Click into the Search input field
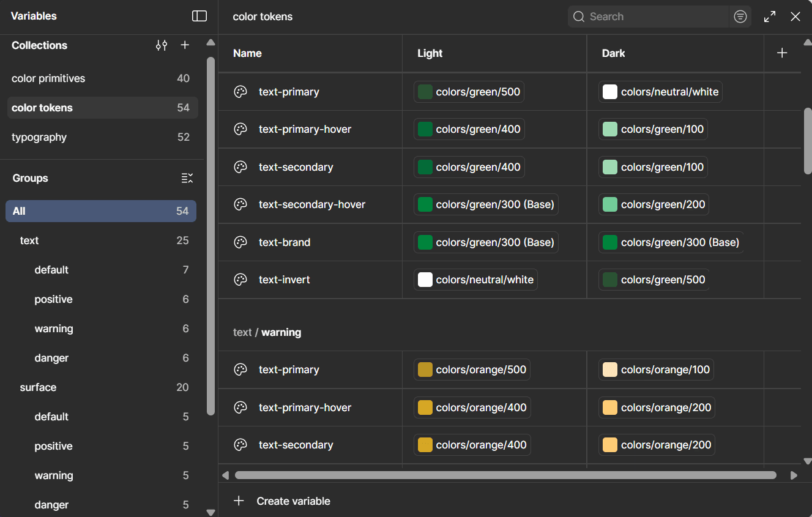This screenshot has height=517, width=812. click(655, 17)
